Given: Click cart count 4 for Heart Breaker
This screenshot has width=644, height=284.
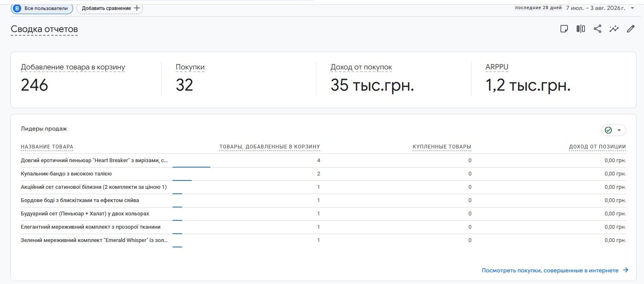Looking at the screenshot, I should point(318,161).
